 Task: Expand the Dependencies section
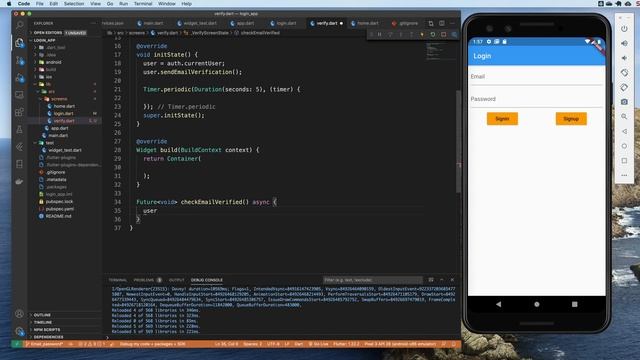[48, 337]
